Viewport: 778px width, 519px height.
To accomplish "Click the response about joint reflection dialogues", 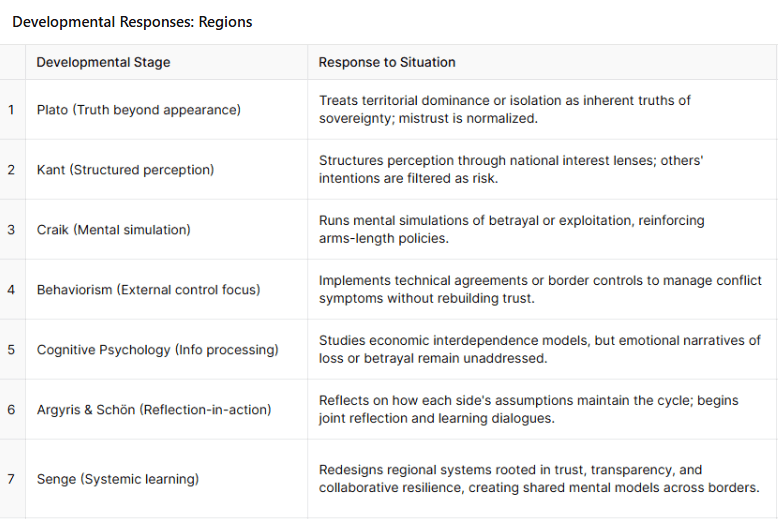I will pos(528,409).
